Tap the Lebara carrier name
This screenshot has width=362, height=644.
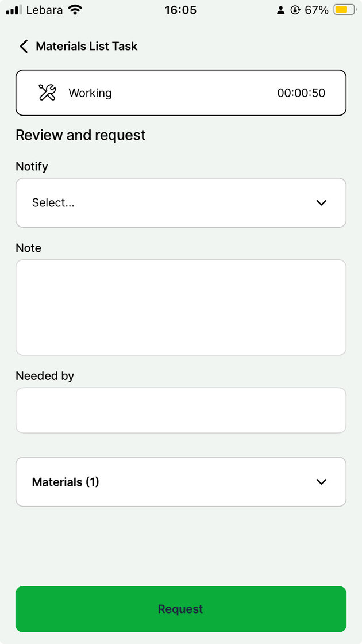(44, 10)
